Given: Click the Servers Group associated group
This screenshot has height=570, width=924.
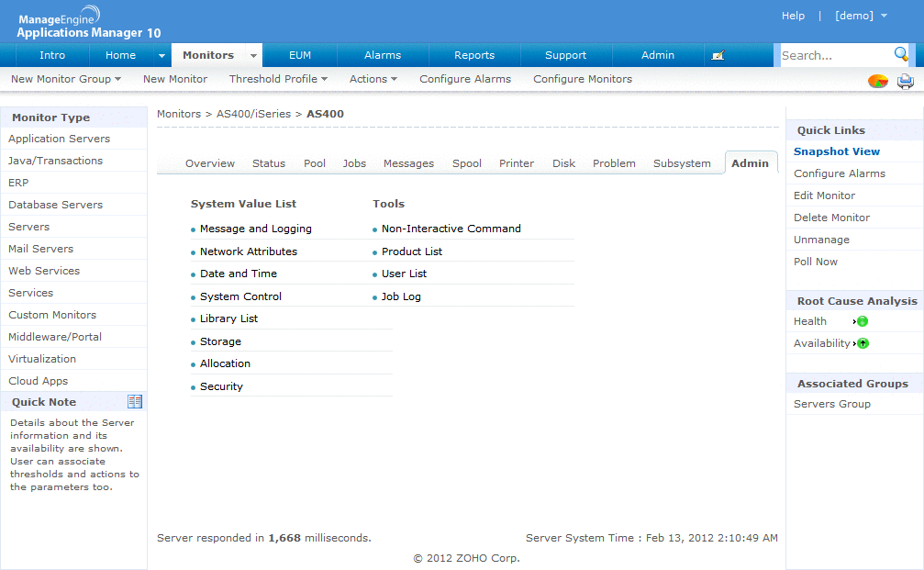Looking at the screenshot, I should tap(831, 403).
